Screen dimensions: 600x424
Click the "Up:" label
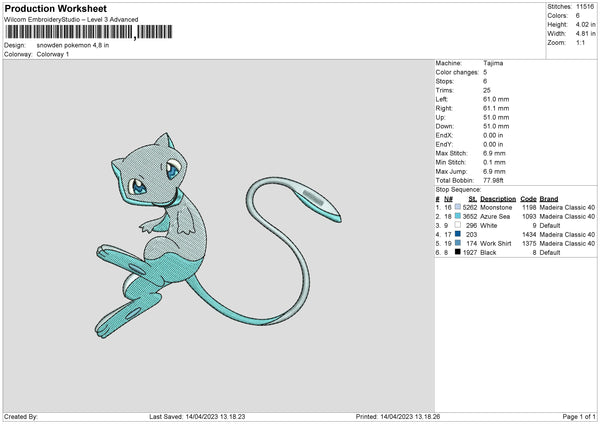click(x=440, y=117)
